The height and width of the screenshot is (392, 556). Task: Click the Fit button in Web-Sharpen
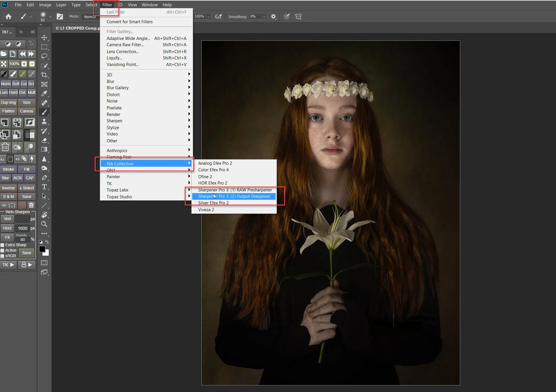[x=7, y=237]
